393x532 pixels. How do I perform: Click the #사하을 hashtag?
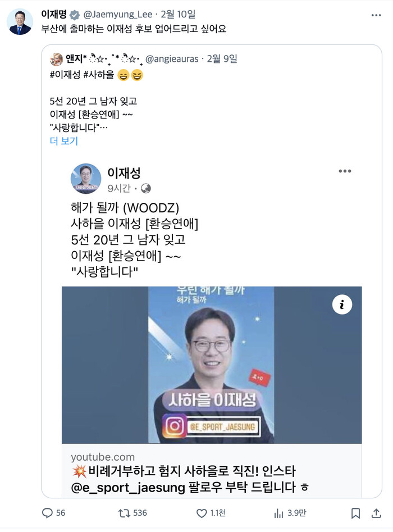point(99,75)
